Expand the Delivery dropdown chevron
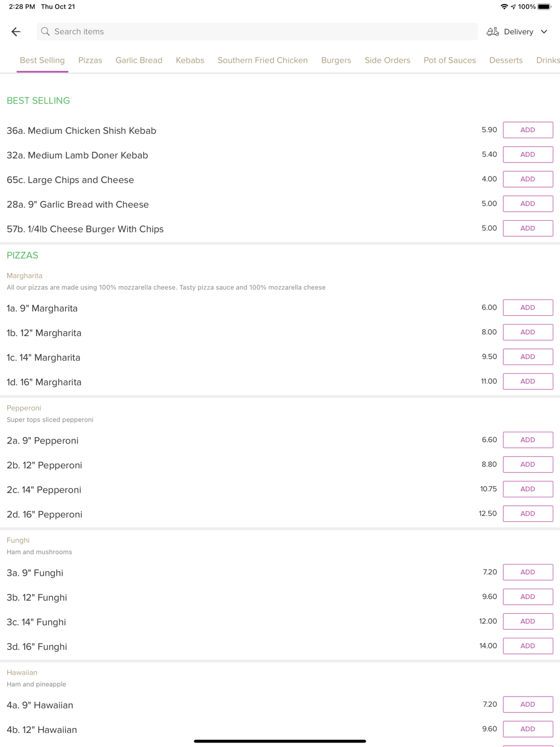The width and height of the screenshot is (560, 747). (544, 32)
